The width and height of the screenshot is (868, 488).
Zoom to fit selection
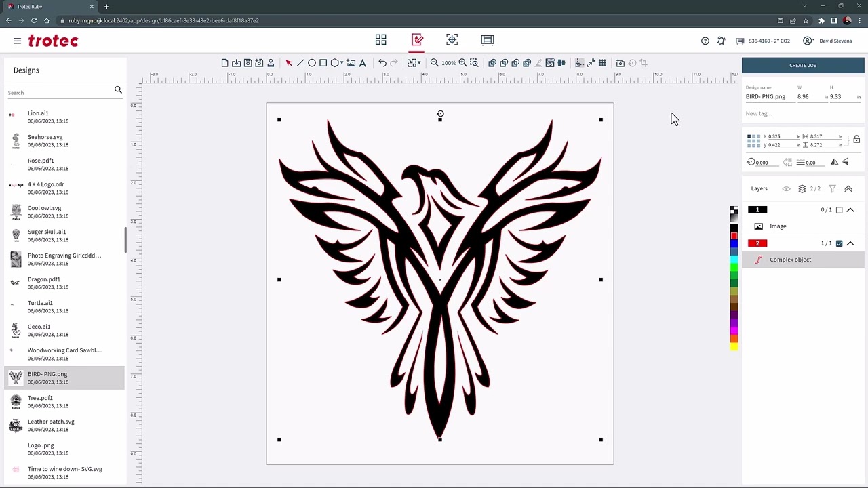pyautogui.click(x=474, y=63)
